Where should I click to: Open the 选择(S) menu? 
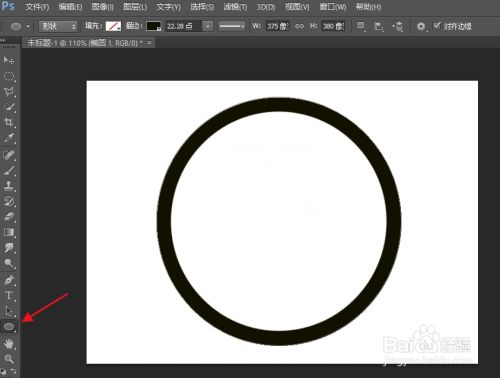tap(202, 7)
